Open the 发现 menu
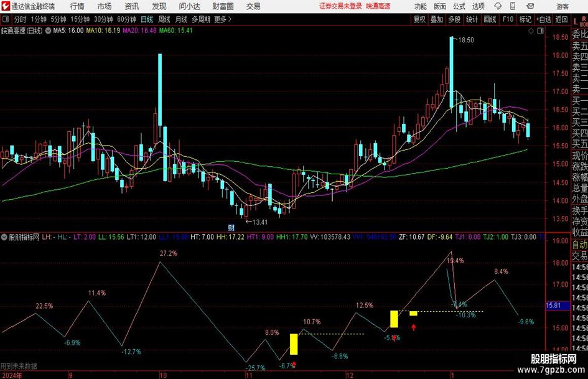Viewport: 588px width, 379px height. (159, 6)
